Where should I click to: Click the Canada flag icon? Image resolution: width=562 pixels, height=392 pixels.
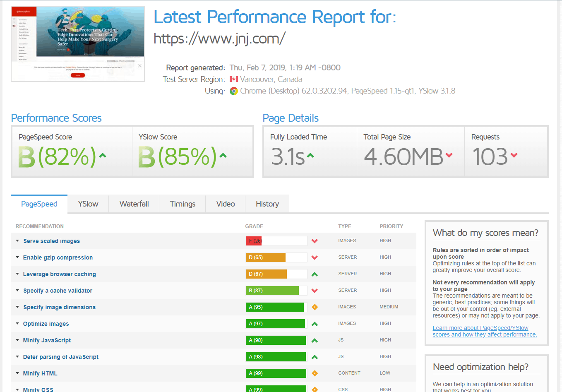click(x=234, y=79)
